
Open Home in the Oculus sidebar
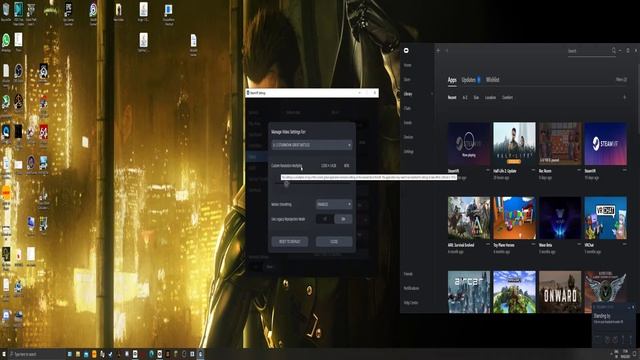point(407,65)
